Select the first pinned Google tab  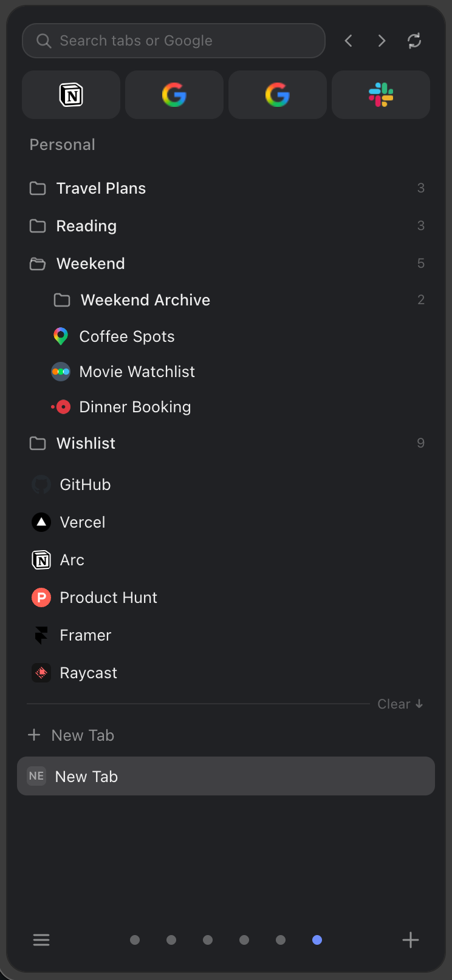coord(174,95)
